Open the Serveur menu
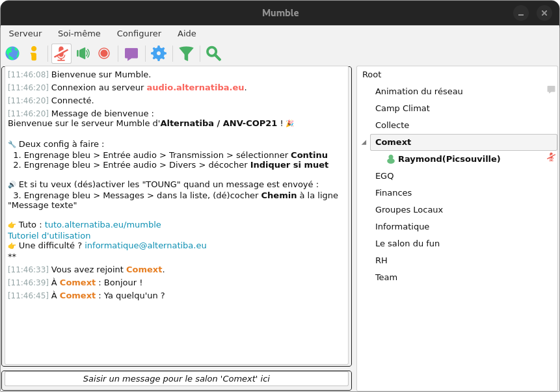This screenshot has height=392, width=560. [x=25, y=33]
